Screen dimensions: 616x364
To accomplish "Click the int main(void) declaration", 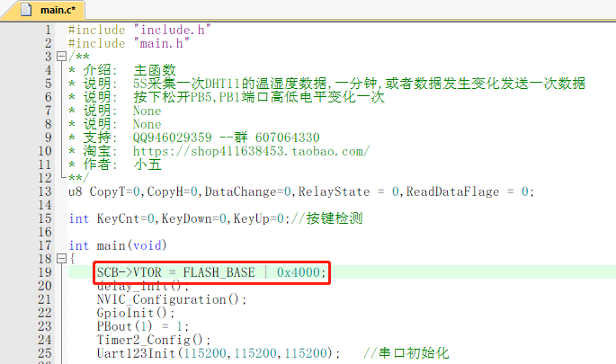I will (118, 245).
